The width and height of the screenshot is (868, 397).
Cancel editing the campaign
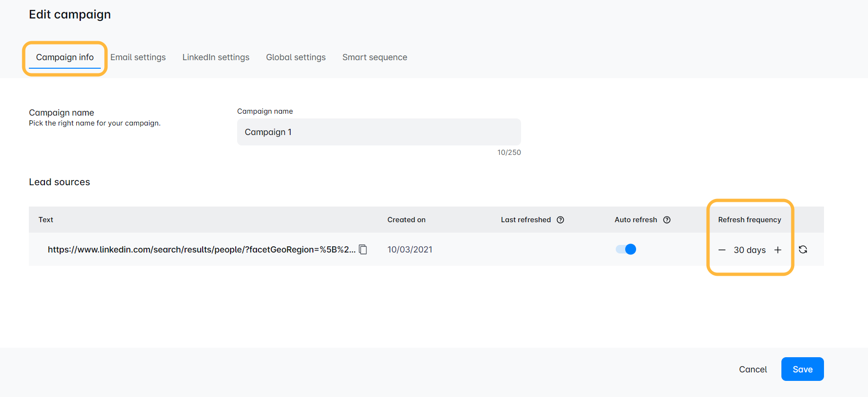click(753, 370)
